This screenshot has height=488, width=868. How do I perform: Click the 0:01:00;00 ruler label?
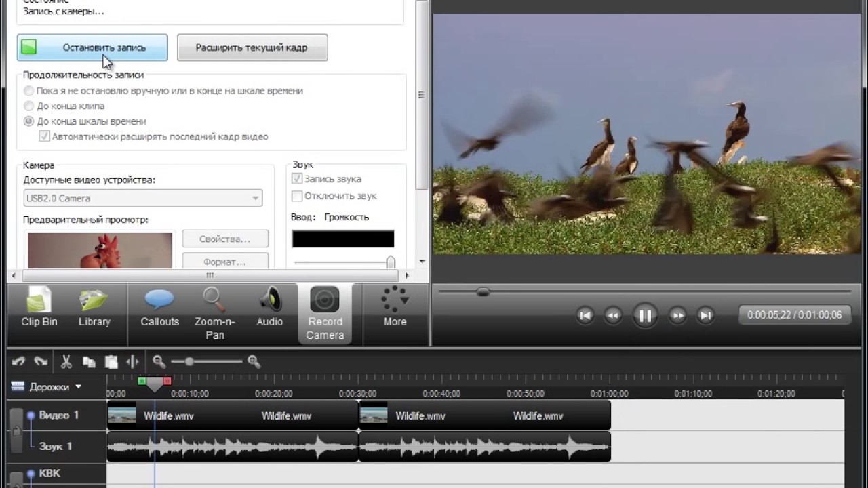point(609,394)
